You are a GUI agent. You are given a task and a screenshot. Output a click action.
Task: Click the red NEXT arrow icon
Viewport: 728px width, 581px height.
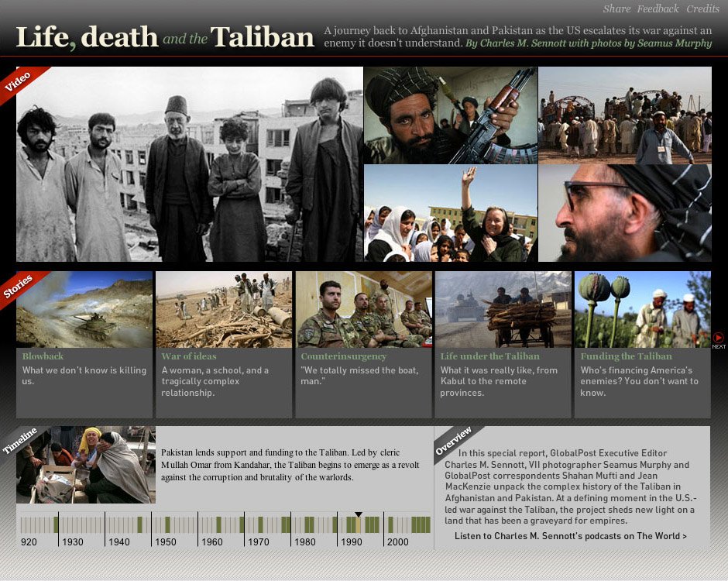(718, 338)
